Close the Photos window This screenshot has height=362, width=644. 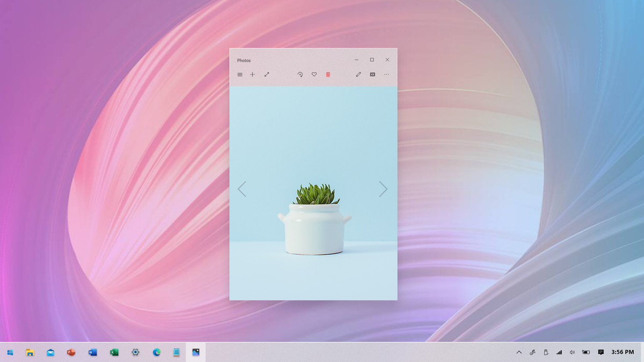387,60
